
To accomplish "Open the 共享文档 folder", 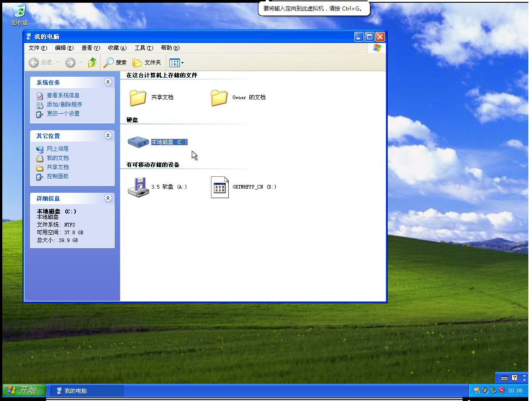I will tap(138, 97).
